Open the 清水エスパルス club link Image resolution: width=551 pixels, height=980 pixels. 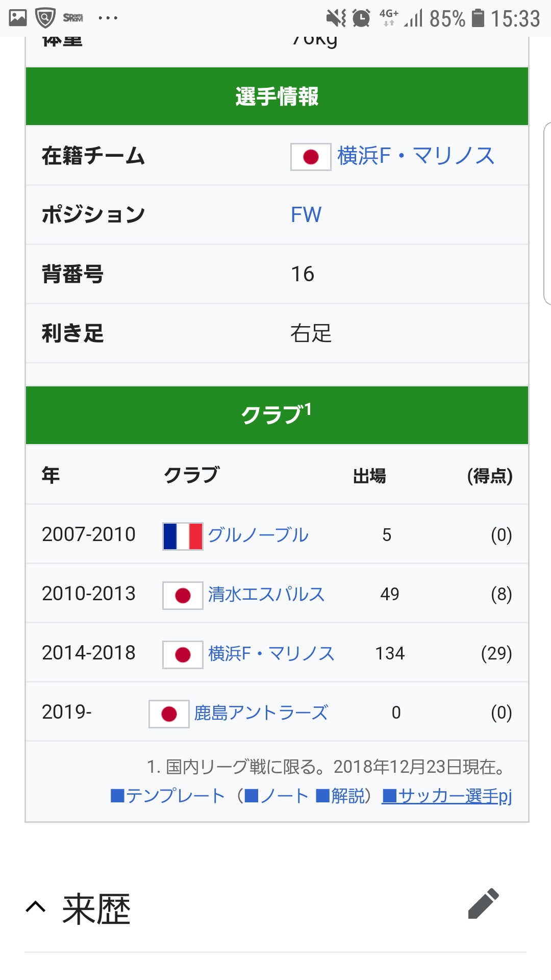pos(266,594)
